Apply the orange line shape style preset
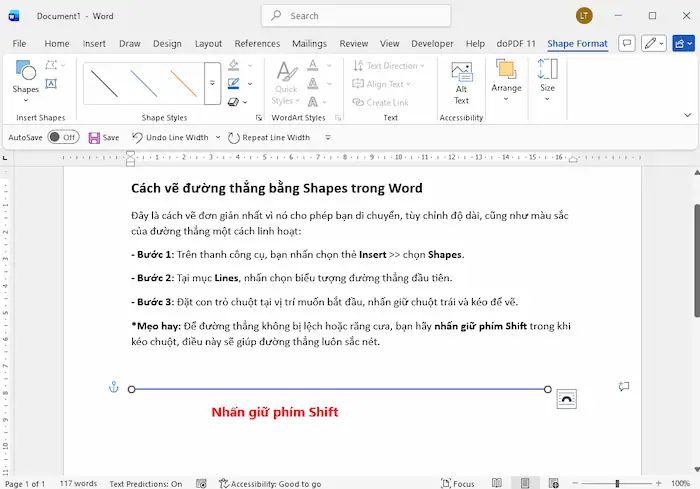 point(183,83)
